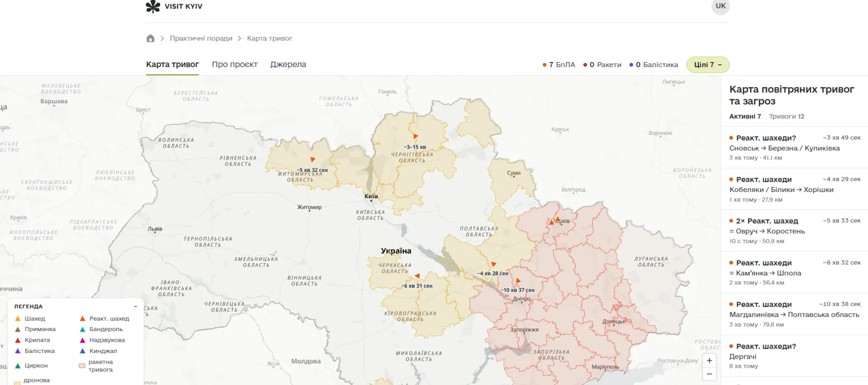Click the Київ city label on map
Viewport: 868px width, 385px height.
(x=371, y=196)
